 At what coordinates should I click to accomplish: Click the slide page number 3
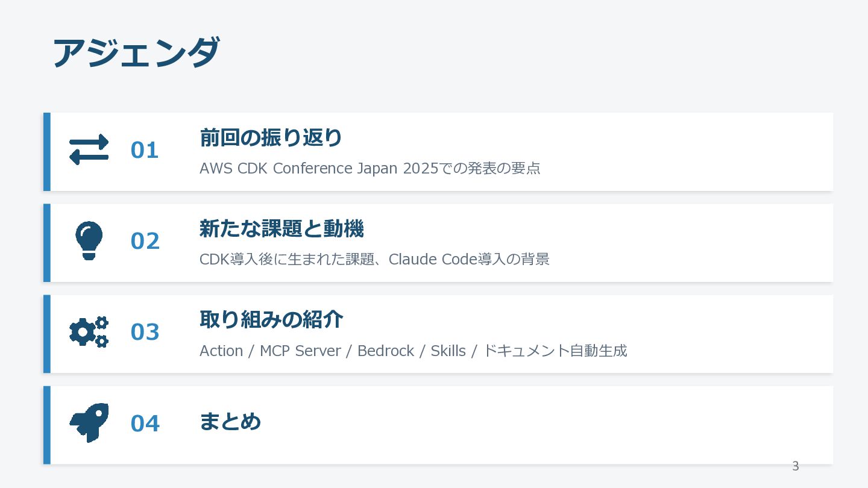tap(796, 466)
